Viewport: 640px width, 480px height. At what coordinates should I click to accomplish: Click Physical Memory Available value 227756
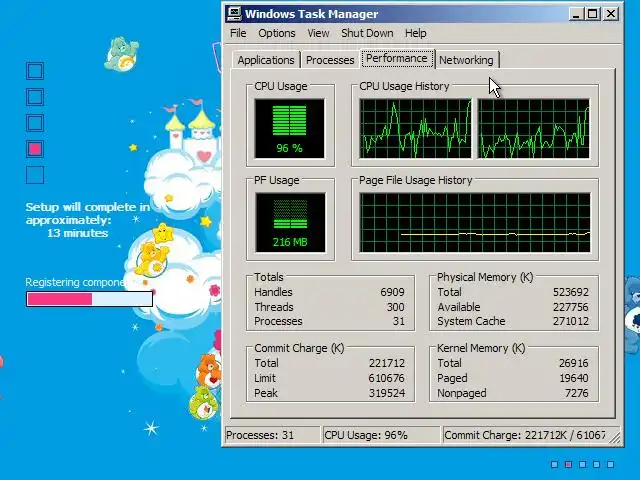click(571, 307)
